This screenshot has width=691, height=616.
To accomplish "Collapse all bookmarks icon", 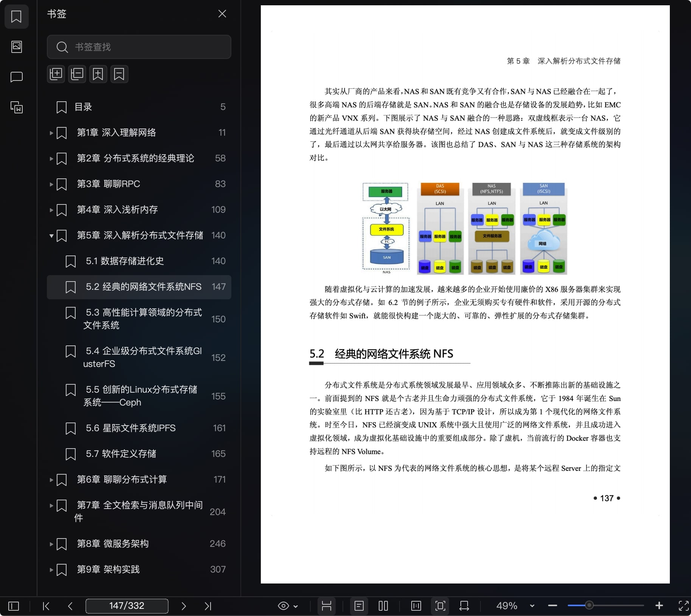I will 77,74.
